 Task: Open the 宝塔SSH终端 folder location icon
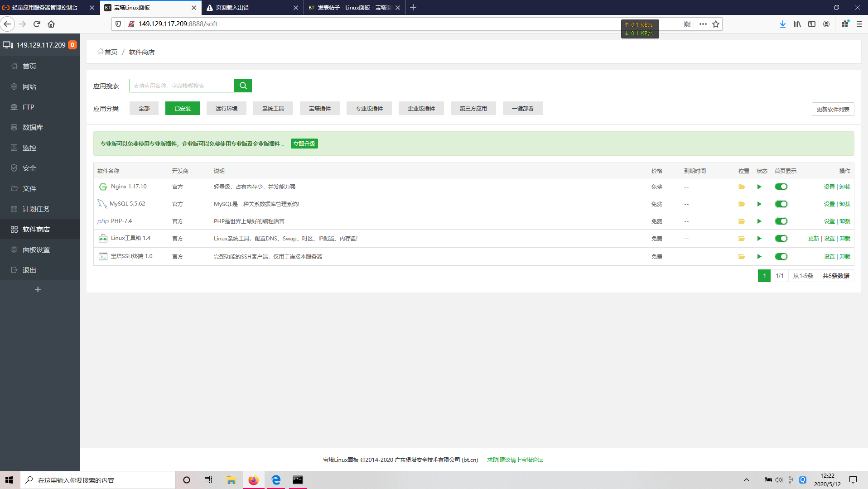click(742, 256)
